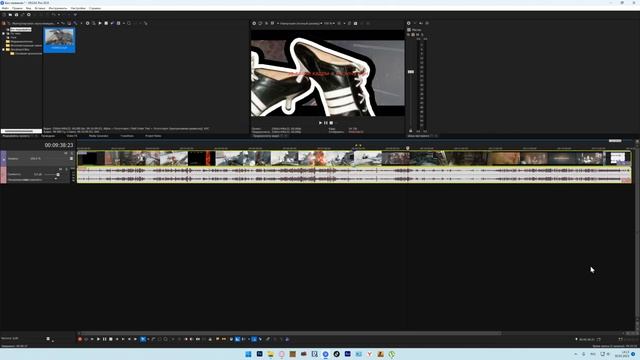Image resolution: width=640 pixels, height=360 pixels.
Task: Play the video preview window
Action: 320,122
